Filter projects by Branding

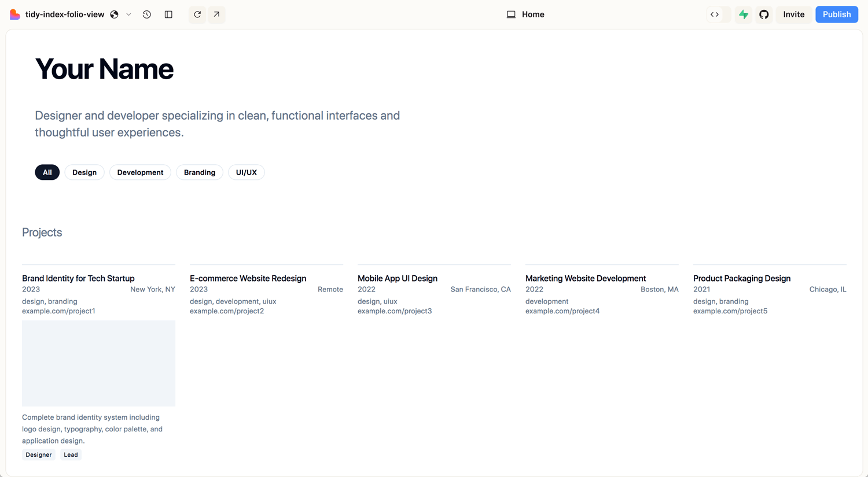point(200,172)
